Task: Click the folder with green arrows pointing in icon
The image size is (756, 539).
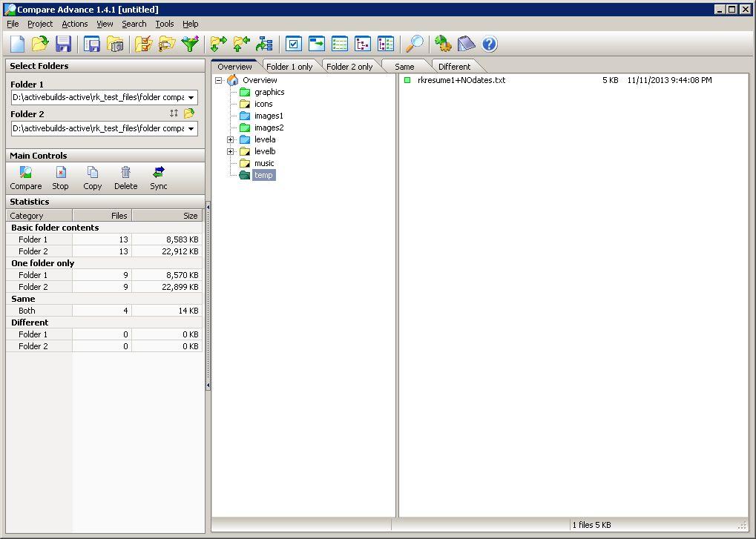Action: [x=242, y=44]
